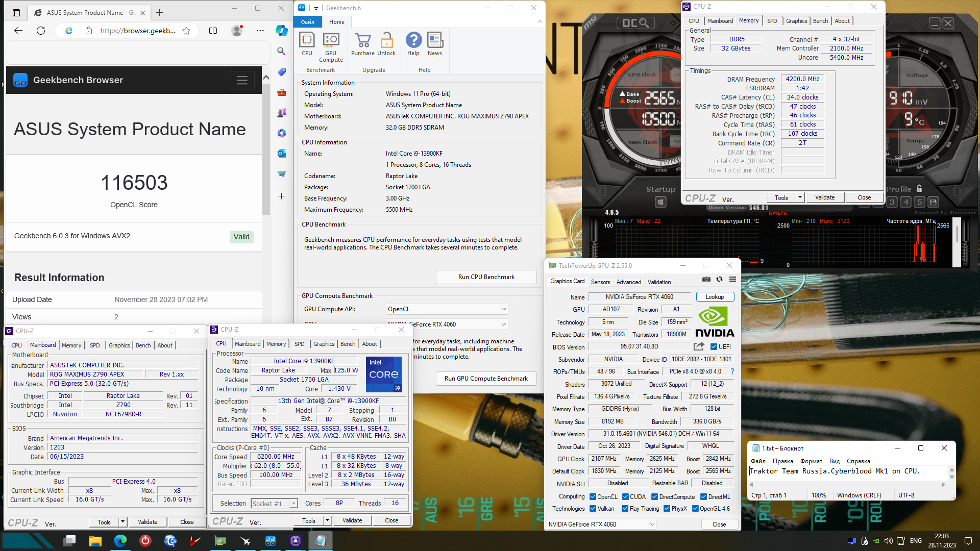Click GPU-Z screenshot camera icon
The image size is (980, 551).
pos(706,279)
